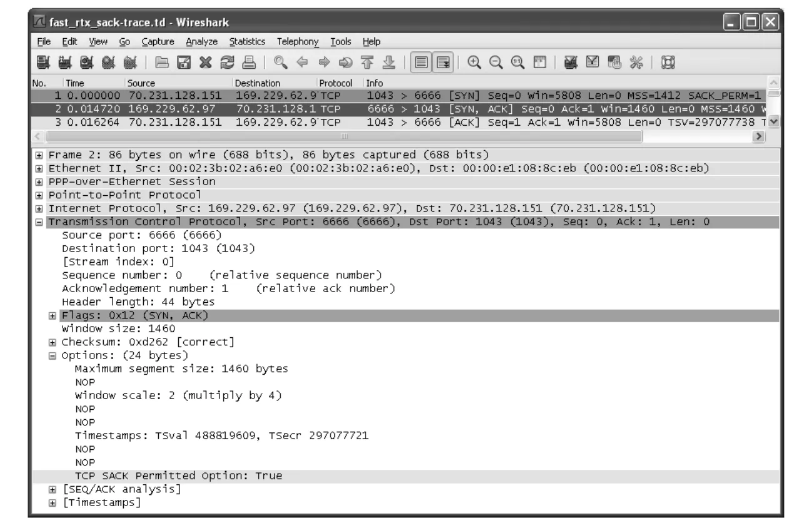812x528 pixels.
Task: Open the Help menu
Action: click(x=372, y=42)
